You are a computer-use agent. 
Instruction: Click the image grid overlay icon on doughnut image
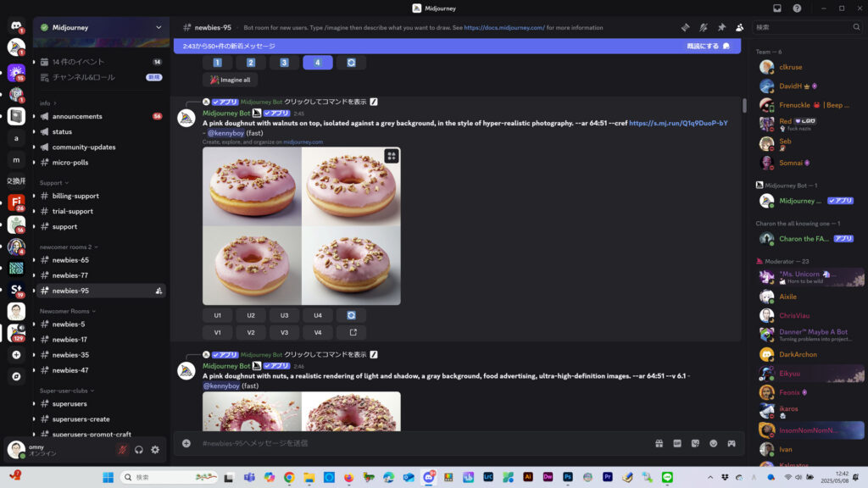tap(392, 156)
